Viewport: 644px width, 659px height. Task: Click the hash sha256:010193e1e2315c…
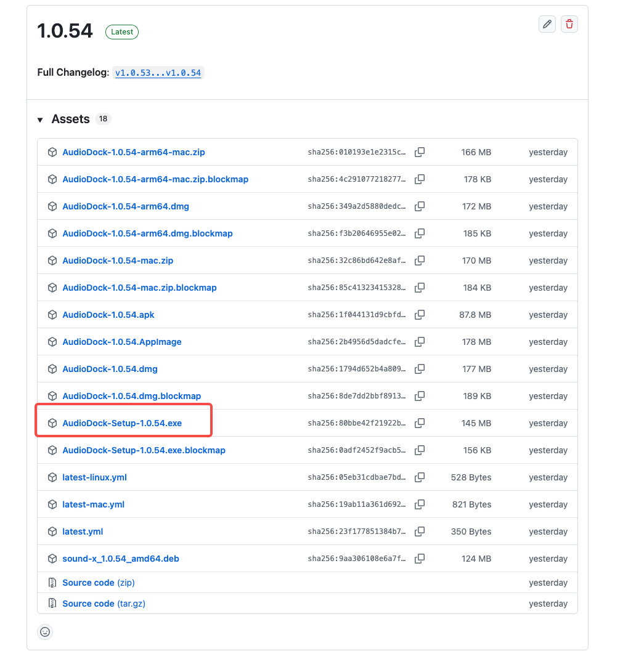tap(357, 152)
